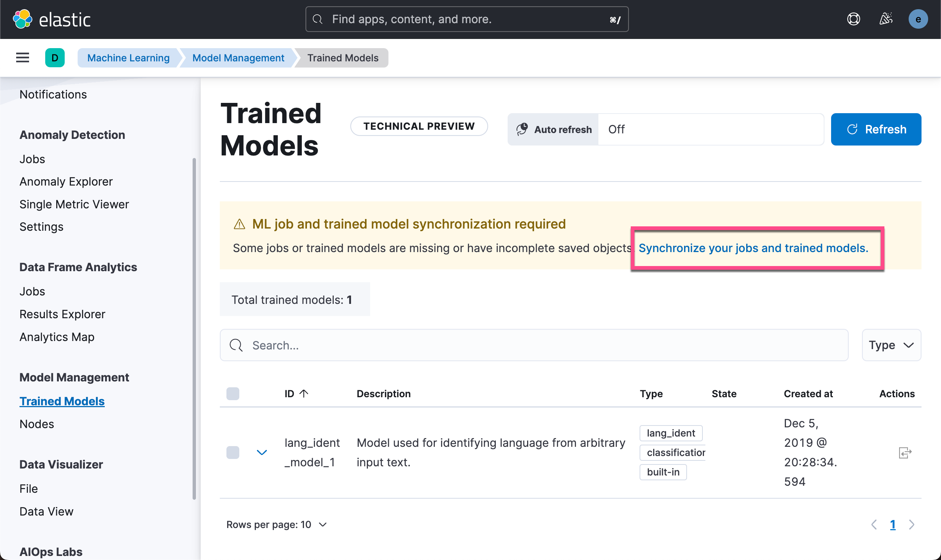Open the Type filter dropdown
This screenshot has width=941, height=560.
pos(891,345)
